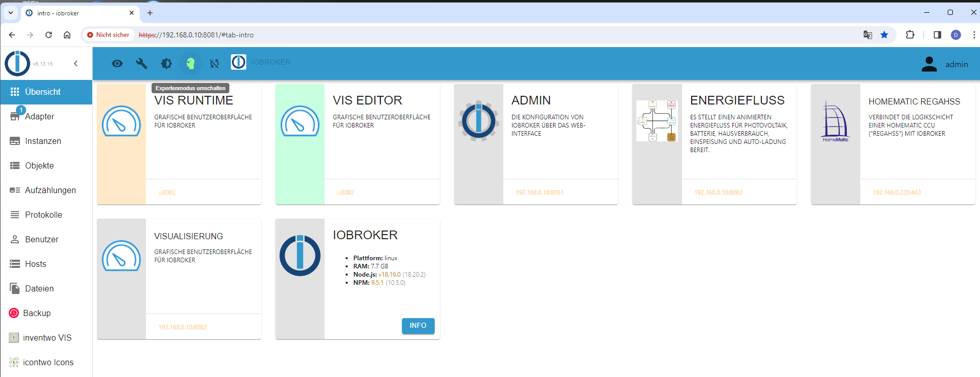Open the Adapter menu item
This screenshot has height=377, width=980.
coord(46,117)
